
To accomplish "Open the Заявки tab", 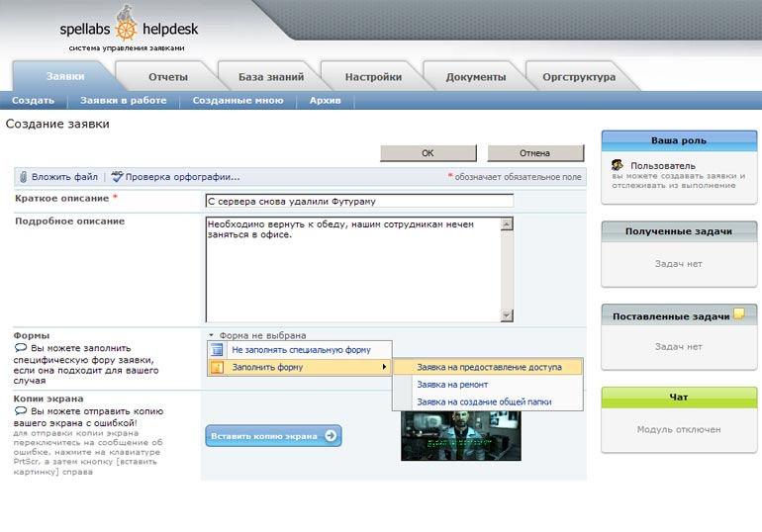I will tap(65, 76).
